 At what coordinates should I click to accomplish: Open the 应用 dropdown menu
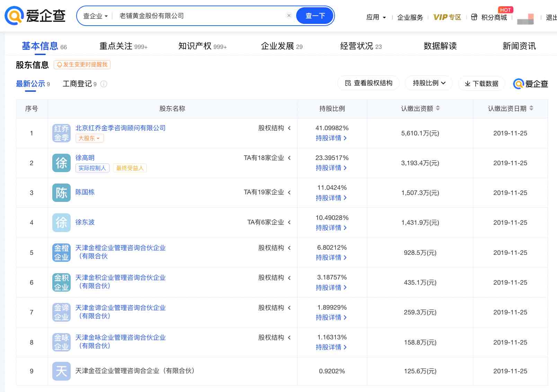click(x=376, y=17)
